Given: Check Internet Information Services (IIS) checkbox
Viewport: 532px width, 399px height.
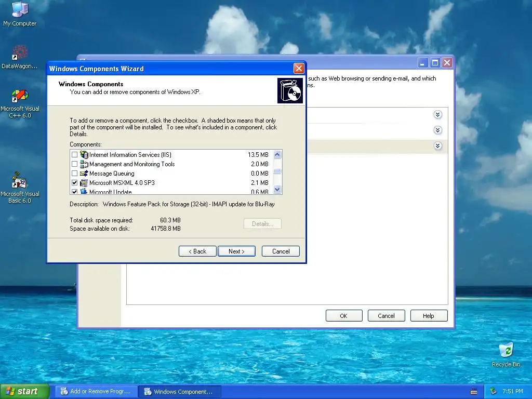Looking at the screenshot, I should click(x=75, y=155).
